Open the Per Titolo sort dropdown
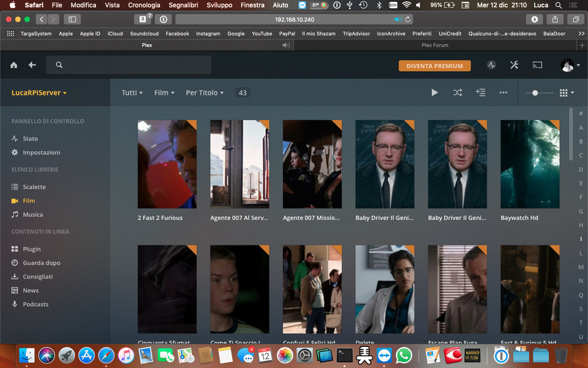This screenshot has height=368, width=588. [205, 93]
